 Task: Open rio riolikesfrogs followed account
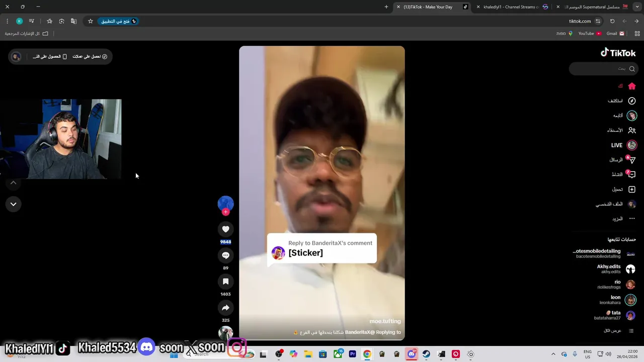616,285
